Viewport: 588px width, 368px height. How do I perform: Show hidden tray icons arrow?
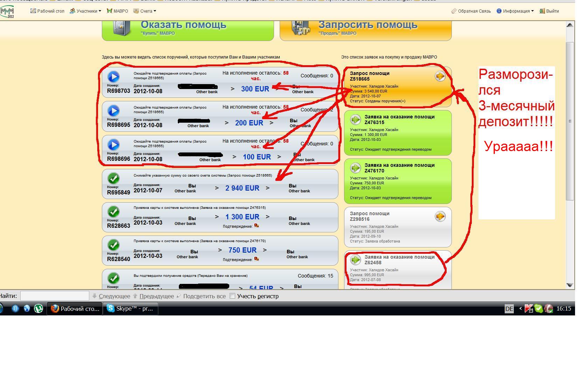coord(520,308)
